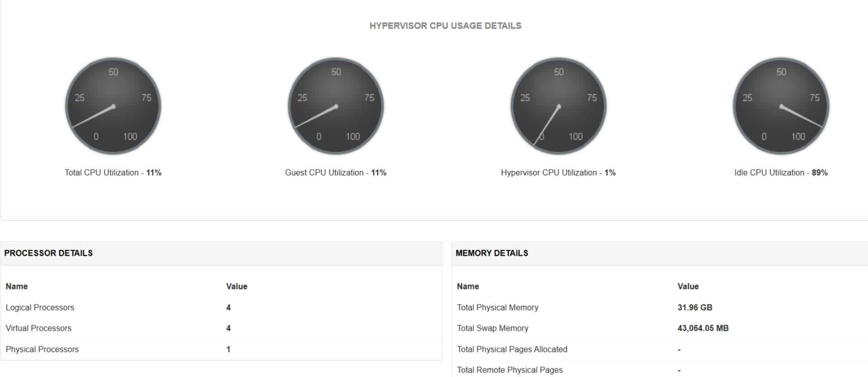Click the 100 mark on Total CPU gauge
Viewport: 868px width, 377px height.
click(130, 135)
